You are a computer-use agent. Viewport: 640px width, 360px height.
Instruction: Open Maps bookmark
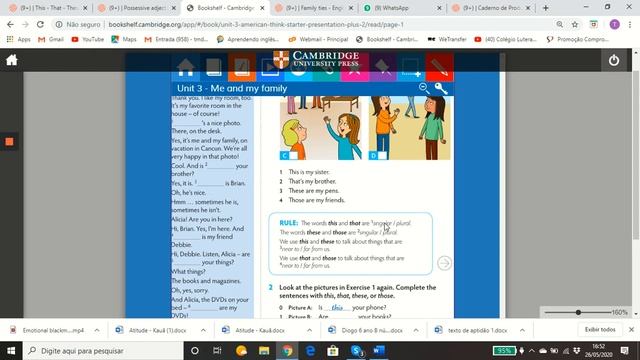(124, 39)
